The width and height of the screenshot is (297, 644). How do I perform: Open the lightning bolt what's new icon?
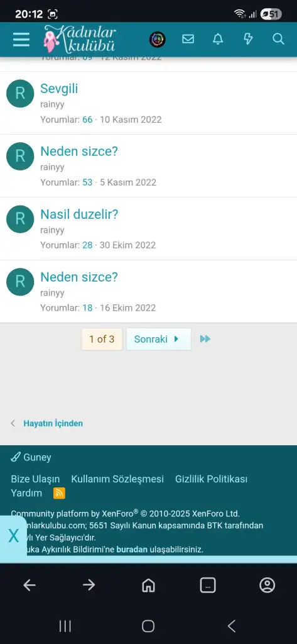[248, 39]
